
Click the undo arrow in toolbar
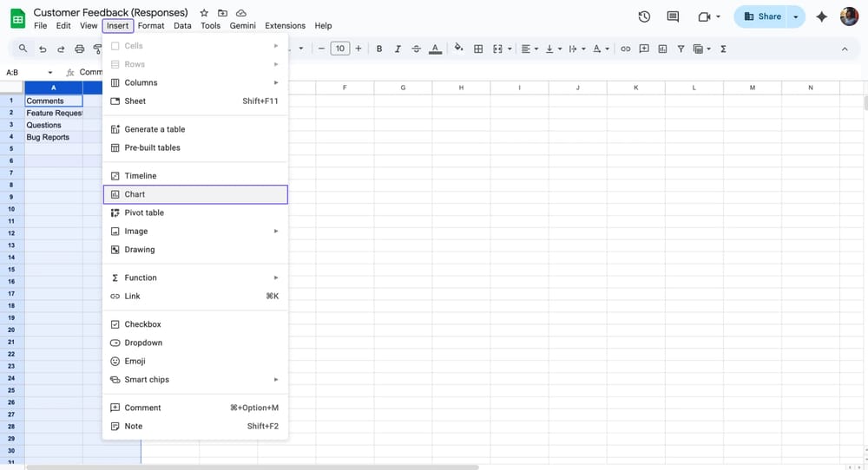click(43, 49)
